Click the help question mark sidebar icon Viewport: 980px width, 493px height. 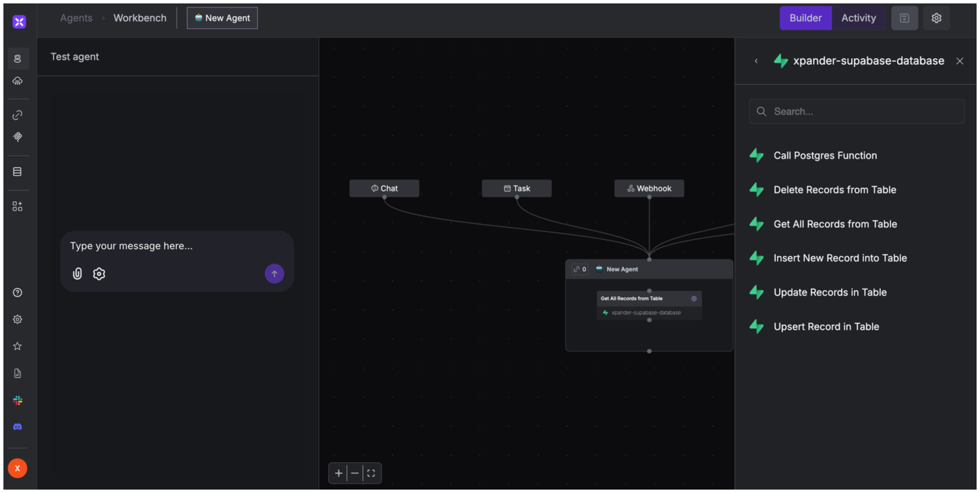[17, 293]
